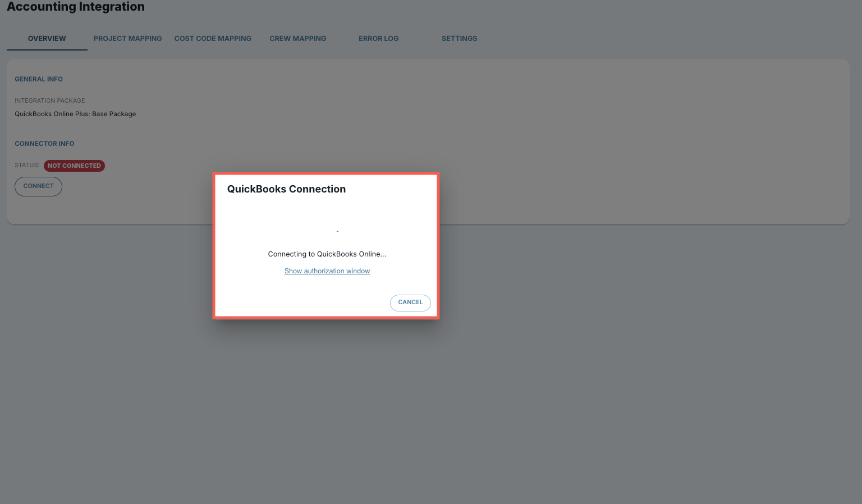
Task: Switch to the Project Mapping tab
Action: pyautogui.click(x=127, y=39)
